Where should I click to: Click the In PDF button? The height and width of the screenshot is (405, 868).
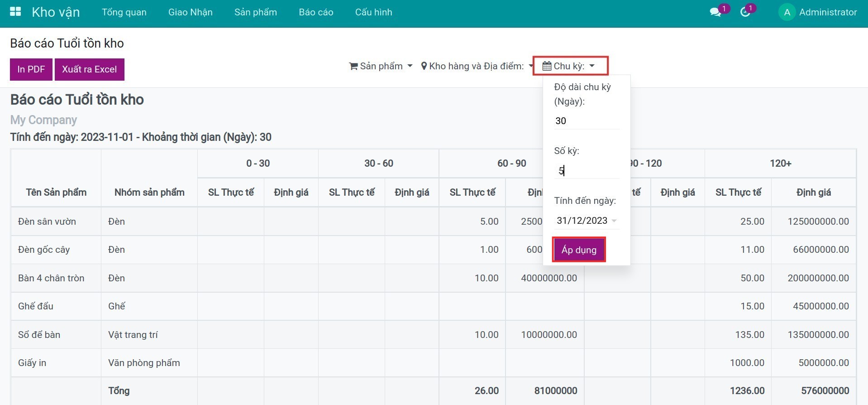pyautogui.click(x=31, y=69)
